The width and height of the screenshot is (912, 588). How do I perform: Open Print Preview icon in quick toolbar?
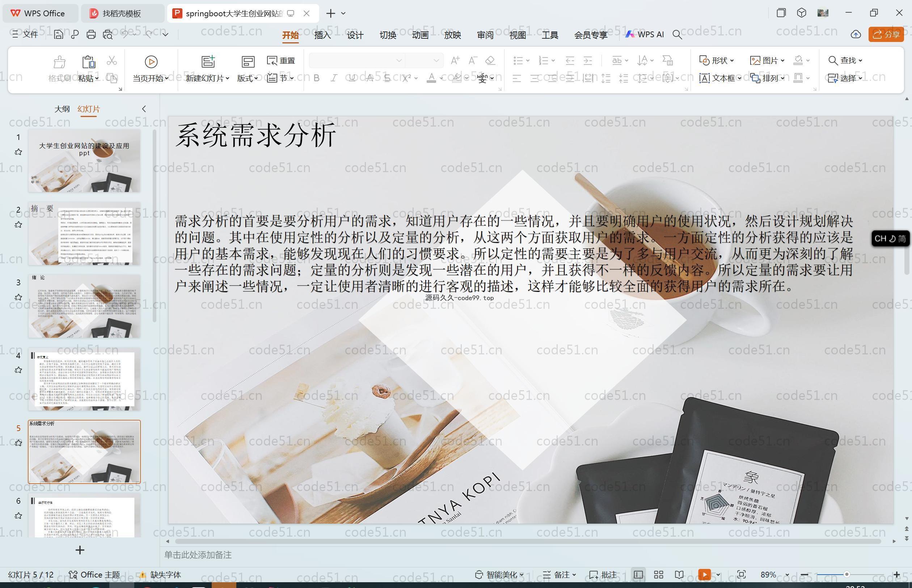coord(108,34)
